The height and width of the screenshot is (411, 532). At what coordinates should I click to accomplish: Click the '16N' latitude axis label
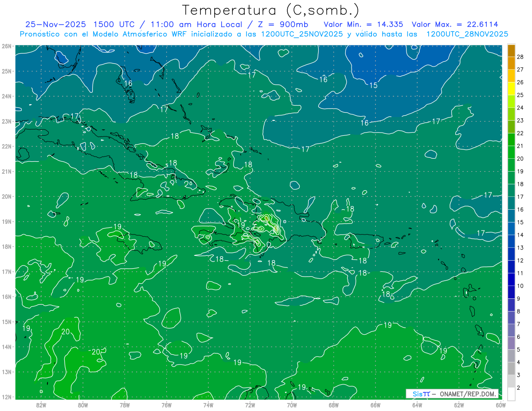7,297
